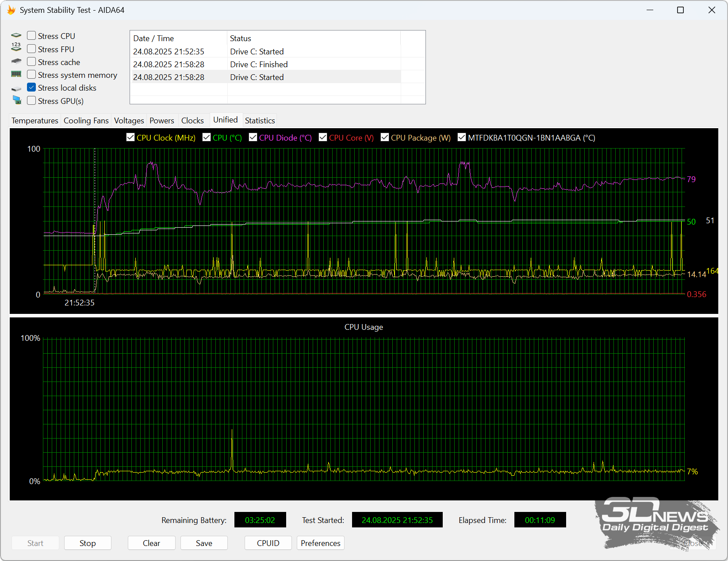Enable the Stress system memory checkbox
This screenshot has height=561, width=728.
click(31, 74)
